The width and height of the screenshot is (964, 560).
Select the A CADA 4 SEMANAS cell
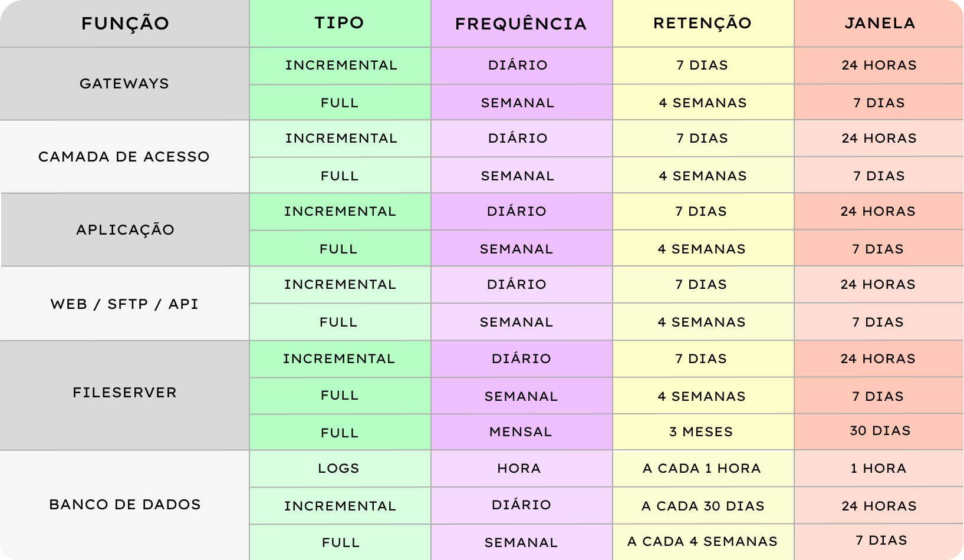coord(702,542)
